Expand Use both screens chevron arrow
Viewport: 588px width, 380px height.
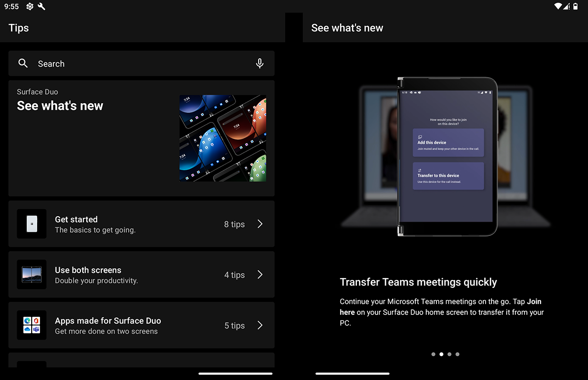point(260,274)
